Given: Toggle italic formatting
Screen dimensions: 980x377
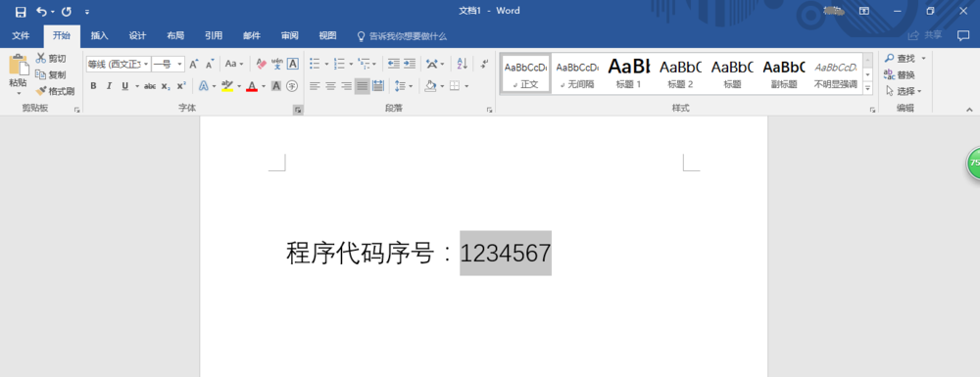Looking at the screenshot, I should (x=109, y=86).
